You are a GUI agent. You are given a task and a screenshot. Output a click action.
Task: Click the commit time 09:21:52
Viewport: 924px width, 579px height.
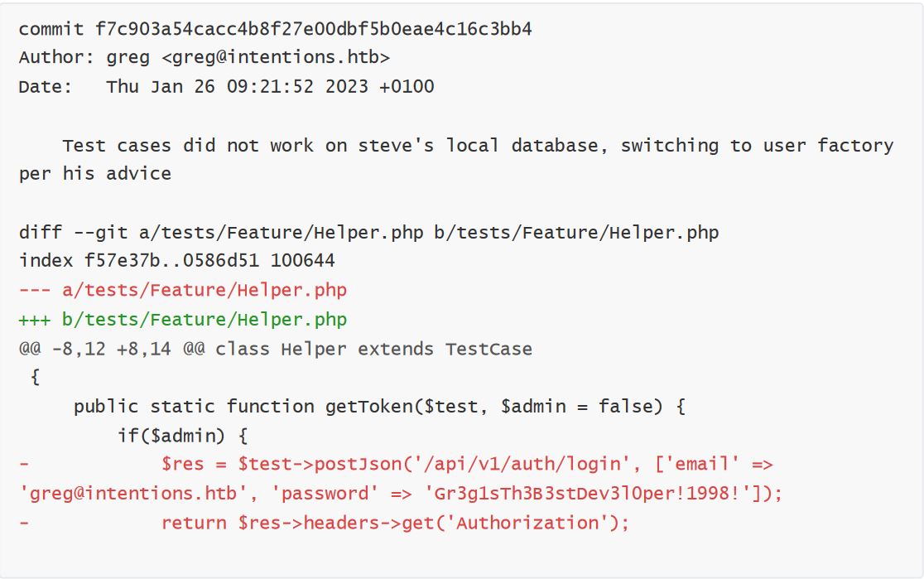pyautogui.click(x=270, y=87)
